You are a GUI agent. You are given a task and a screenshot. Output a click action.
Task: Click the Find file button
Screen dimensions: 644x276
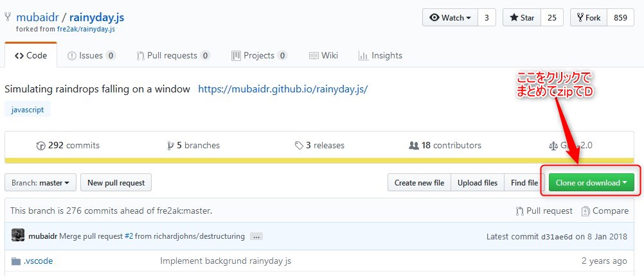[524, 182]
